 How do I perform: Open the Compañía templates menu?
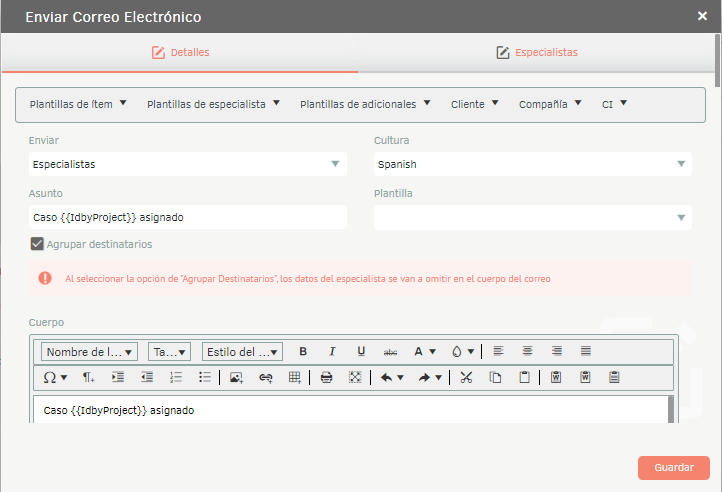549,104
